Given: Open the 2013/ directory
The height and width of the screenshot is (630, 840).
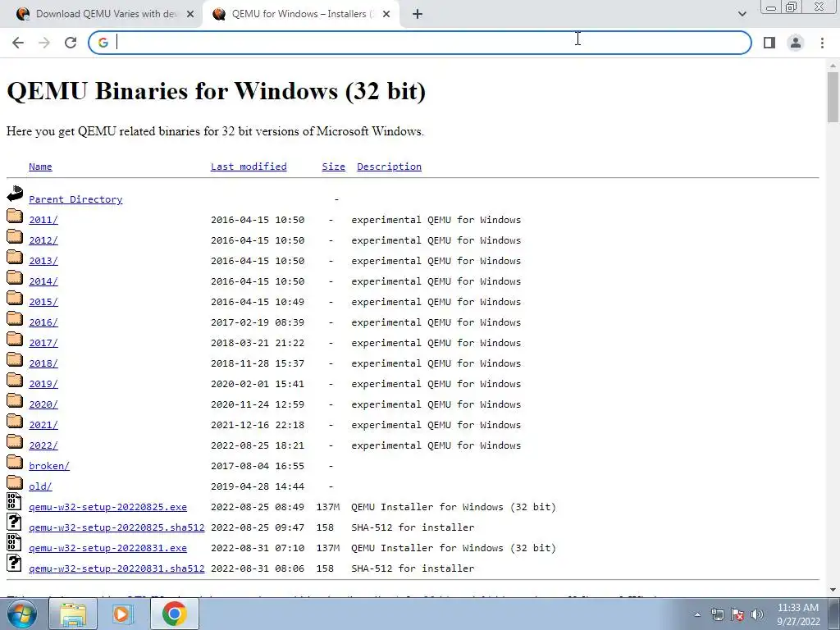Looking at the screenshot, I should [43, 261].
